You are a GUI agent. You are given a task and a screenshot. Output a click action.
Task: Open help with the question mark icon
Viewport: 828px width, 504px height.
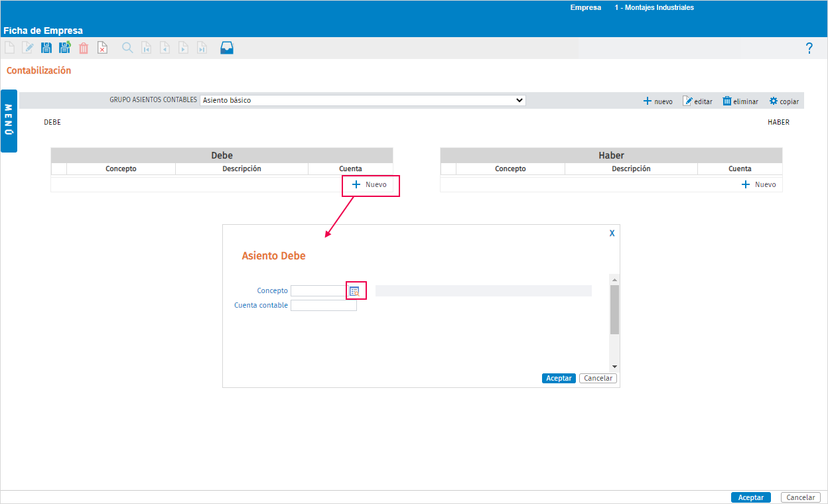point(809,48)
